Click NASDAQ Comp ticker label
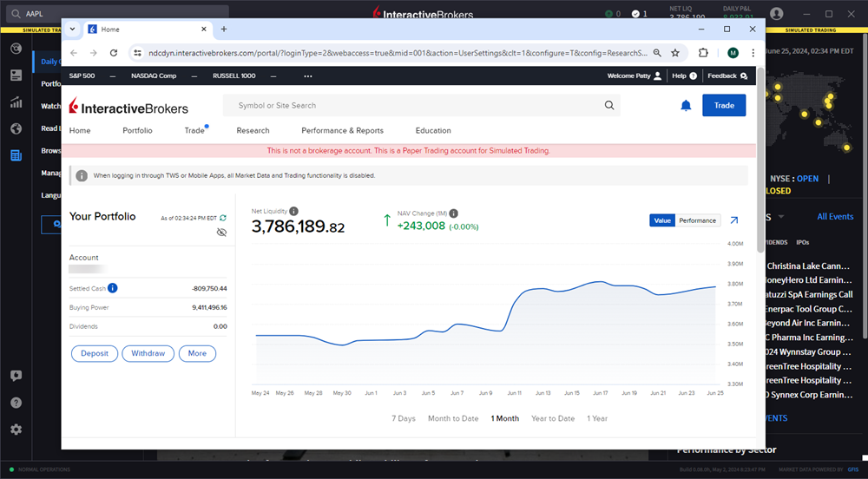This screenshot has width=868, height=479. pyautogui.click(x=154, y=75)
